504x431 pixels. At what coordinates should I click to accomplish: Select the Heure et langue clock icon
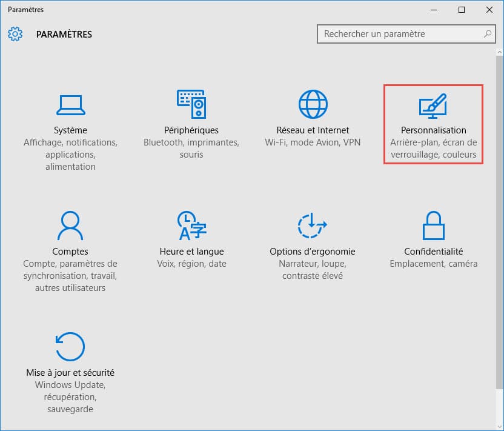[191, 226]
